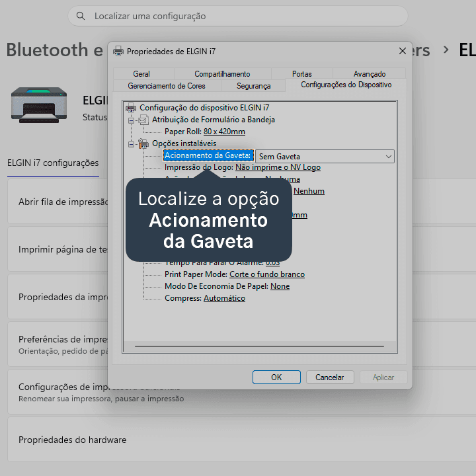The width and height of the screenshot is (476, 476).
Task: Click the Corte o fundo branco link
Action: coord(267,274)
